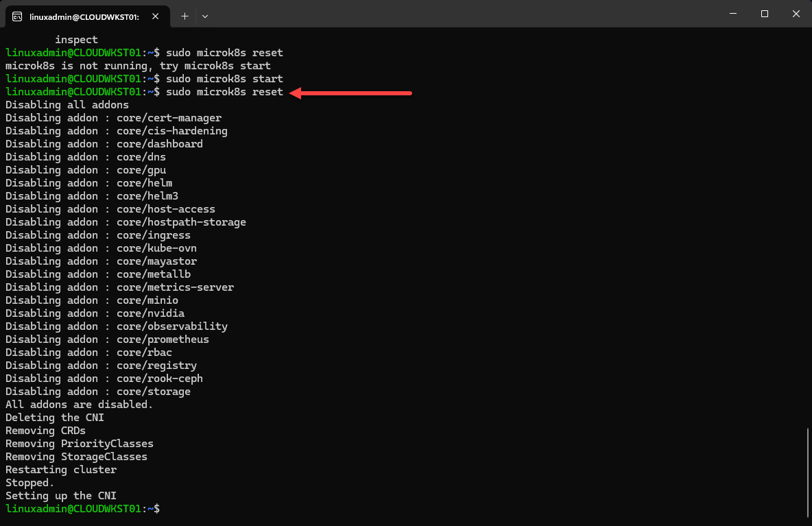Click the command prompt icon in the tab
The image size is (812, 526).
tap(15, 14)
